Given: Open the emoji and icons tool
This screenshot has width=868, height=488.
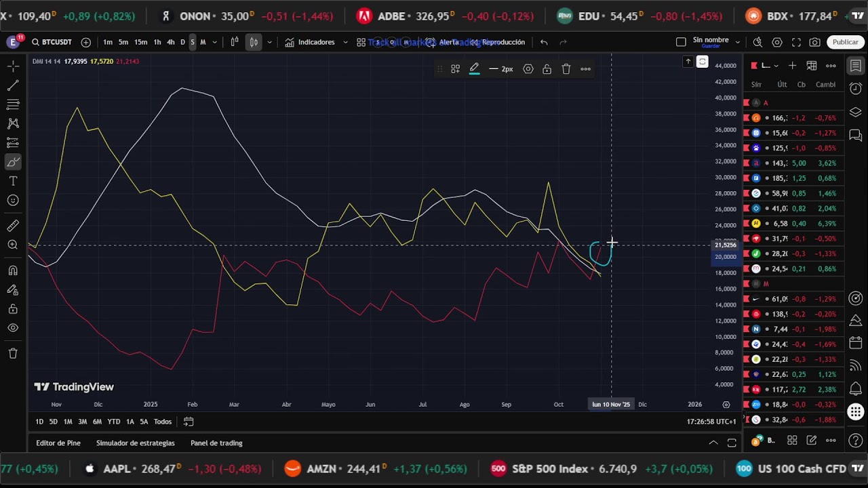Looking at the screenshot, I should point(13,200).
